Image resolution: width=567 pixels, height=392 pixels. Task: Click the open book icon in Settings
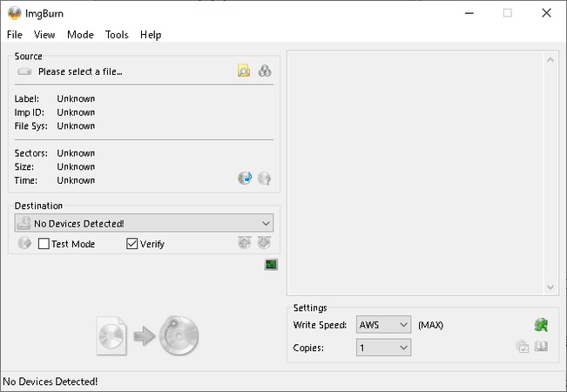[542, 347]
